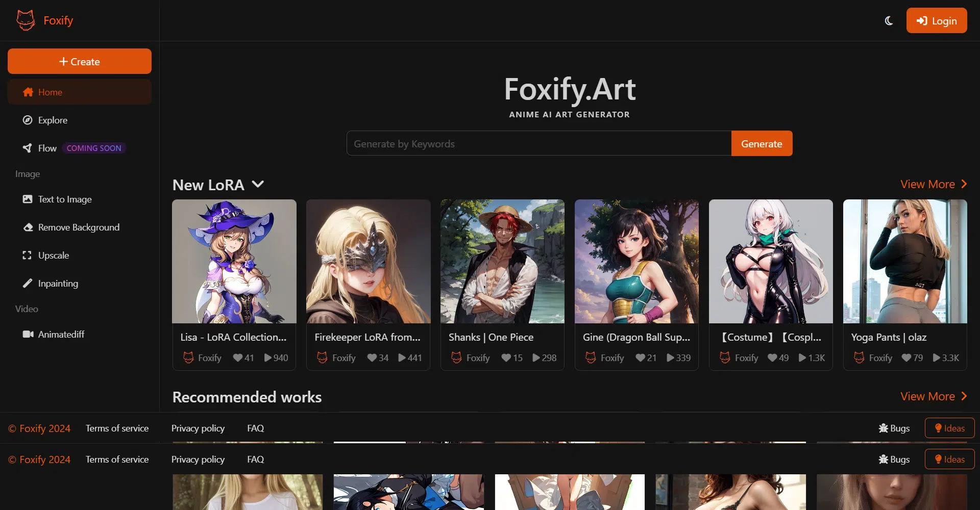This screenshot has width=980, height=510.
Task: Click the Flow paper plane icon
Action: click(27, 148)
